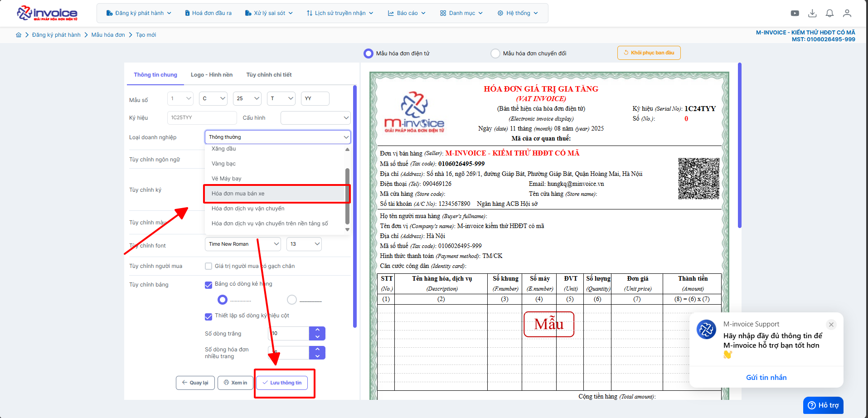This screenshot has width=868, height=418.
Task: Open the Báo cáo menu
Action: (x=407, y=13)
